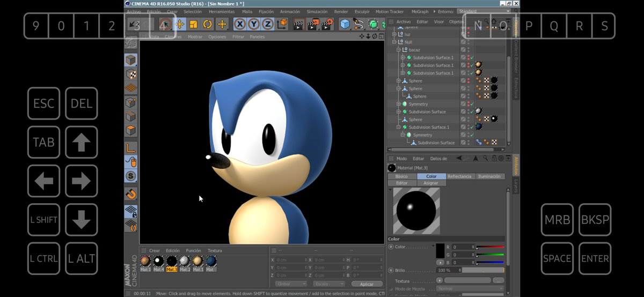644x297 pixels.
Task: Open viewport Cámaras menu
Action: pyautogui.click(x=173, y=37)
